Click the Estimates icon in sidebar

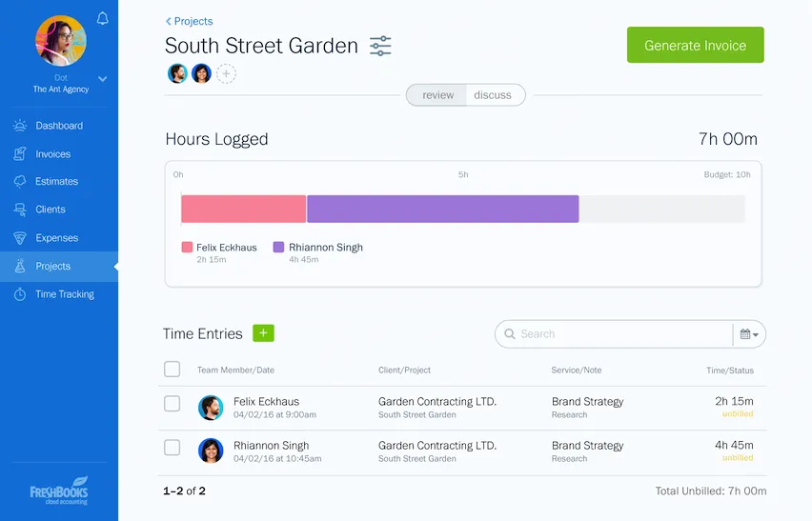point(19,181)
